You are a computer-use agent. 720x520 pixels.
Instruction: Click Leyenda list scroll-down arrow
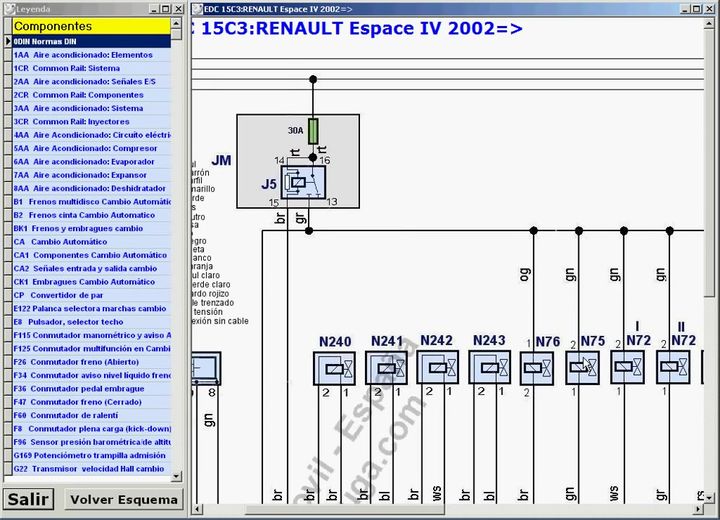(176, 476)
